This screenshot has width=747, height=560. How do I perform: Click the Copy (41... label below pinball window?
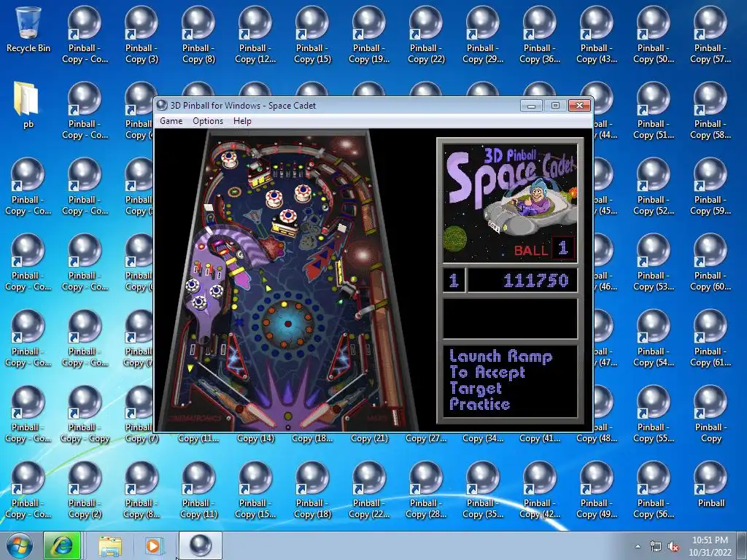pyautogui.click(x=540, y=438)
